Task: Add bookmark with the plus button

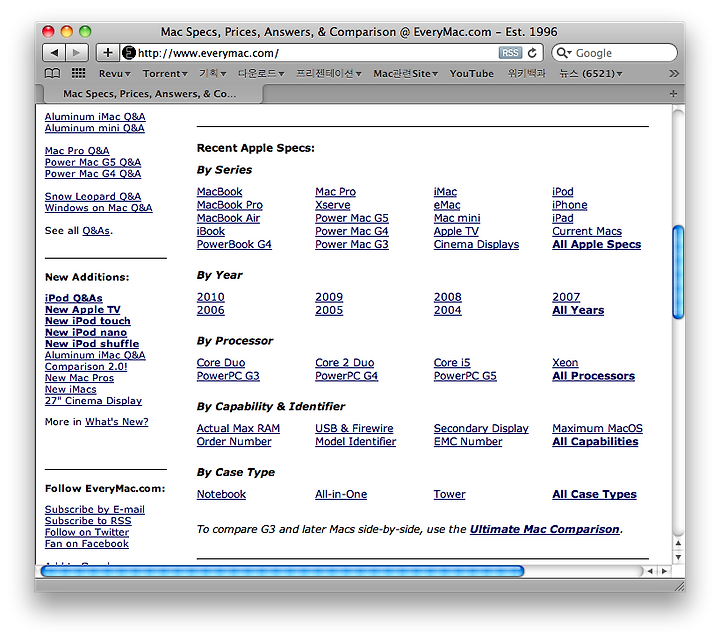Action: tap(107, 53)
